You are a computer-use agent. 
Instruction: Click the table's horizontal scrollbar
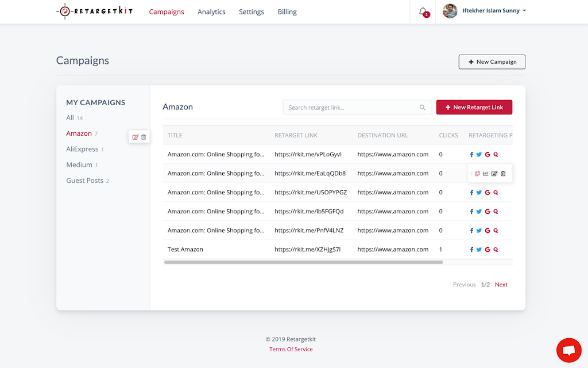(x=303, y=262)
